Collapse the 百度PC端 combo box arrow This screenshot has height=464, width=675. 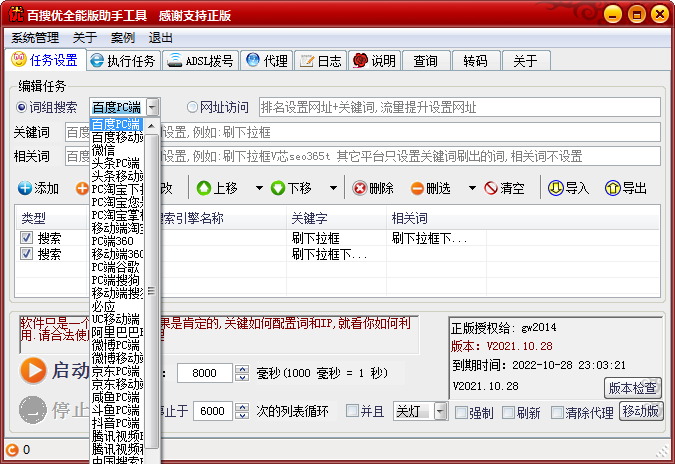pyautogui.click(x=152, y=107)
